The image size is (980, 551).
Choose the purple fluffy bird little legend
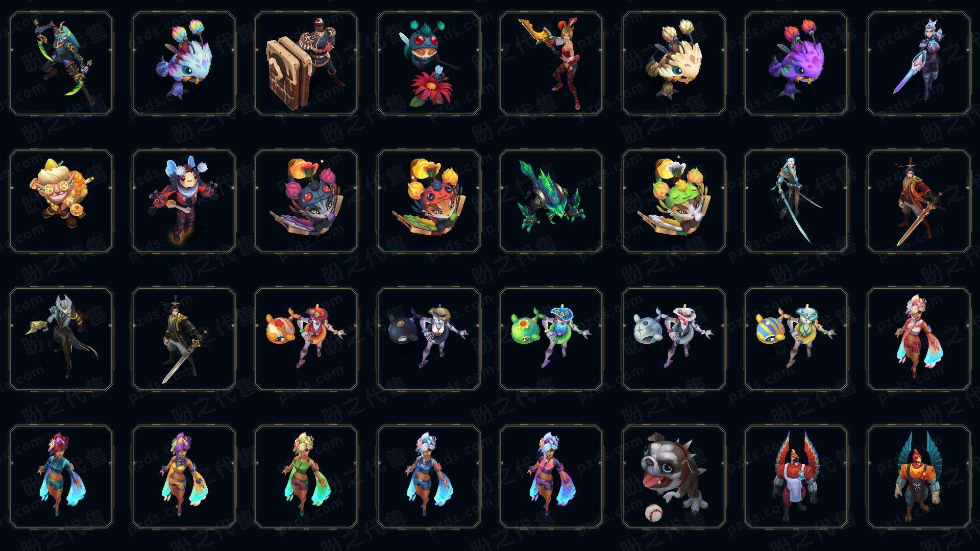pyautogui.click(x=796, y=64)
